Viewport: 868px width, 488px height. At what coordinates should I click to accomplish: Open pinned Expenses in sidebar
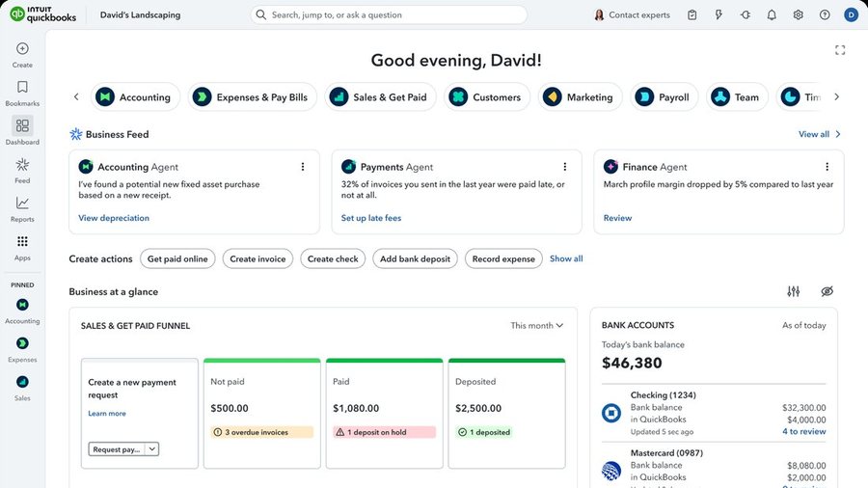tap(22, 343)
